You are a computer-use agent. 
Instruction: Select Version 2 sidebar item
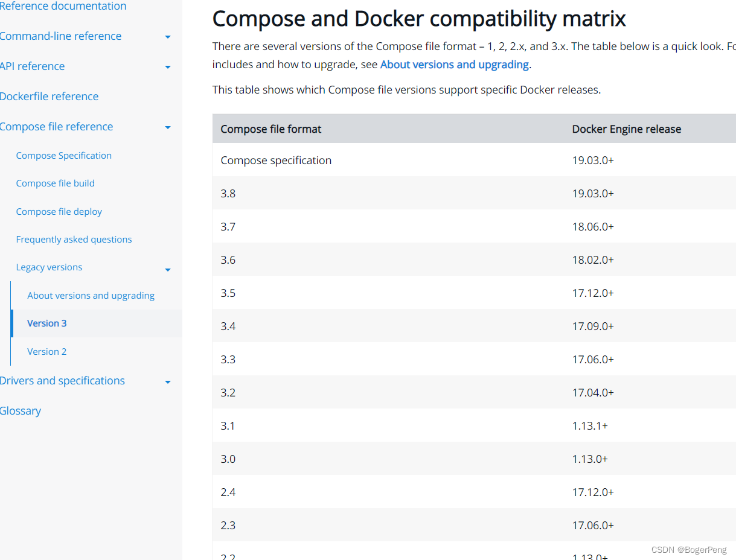point(46,352)
